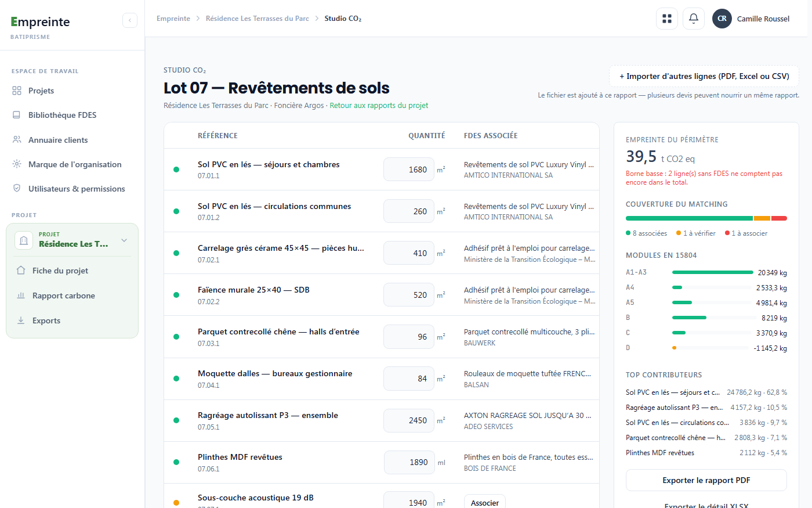
Task: Click Ragréage autolissant P3 in top contributeurs
Action: click(x=706, y=408)
